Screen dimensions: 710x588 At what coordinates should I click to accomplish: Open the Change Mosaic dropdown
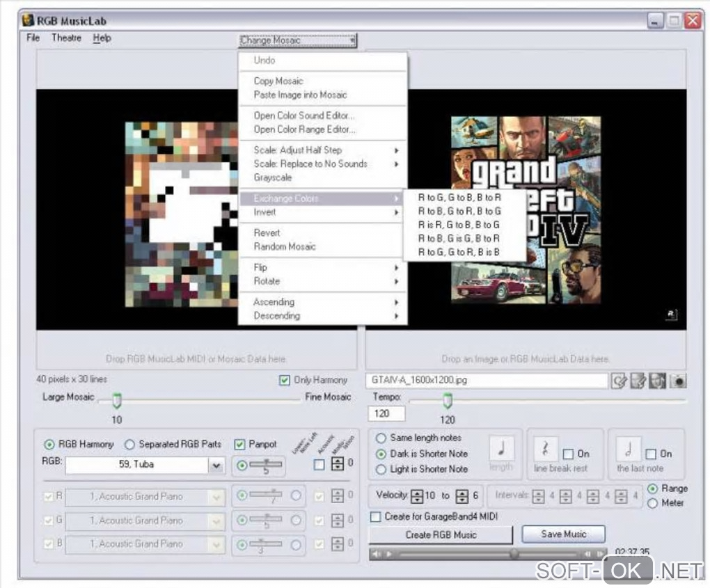(x=298, y=40)
